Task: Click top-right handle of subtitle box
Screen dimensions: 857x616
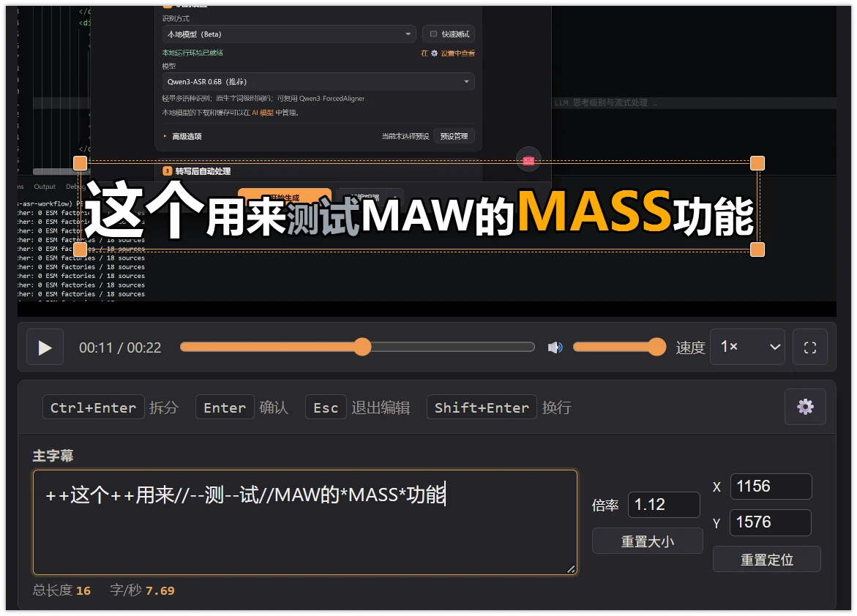Action: (757, 163)
